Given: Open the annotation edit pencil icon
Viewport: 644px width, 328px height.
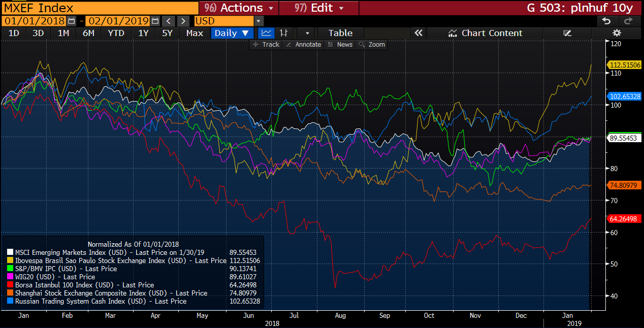Looking at the screenshot, I should (x=568, y=33).
